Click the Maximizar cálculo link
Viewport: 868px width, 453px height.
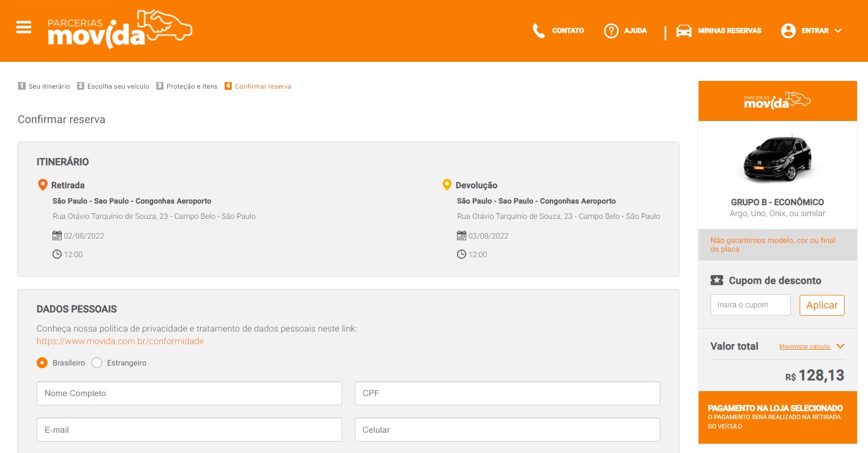point(805,346)
